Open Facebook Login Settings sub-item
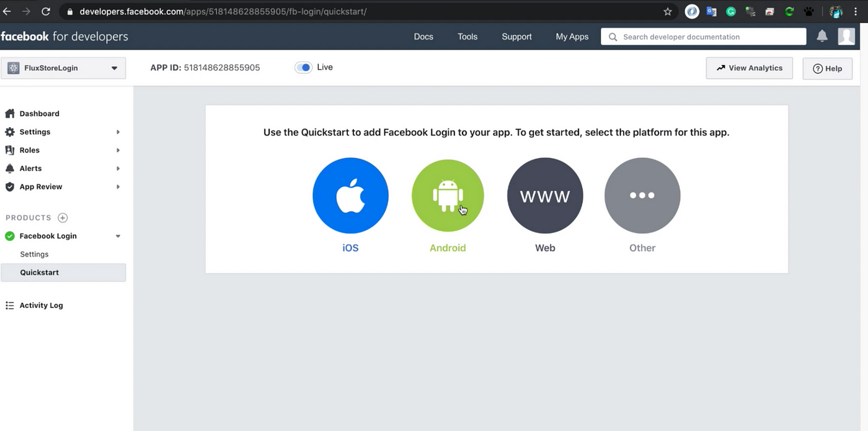Screen dimensions: 868x431 34,254
